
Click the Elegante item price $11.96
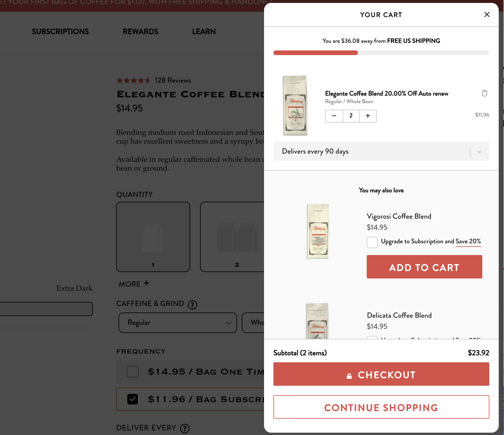tap(482, 115)
